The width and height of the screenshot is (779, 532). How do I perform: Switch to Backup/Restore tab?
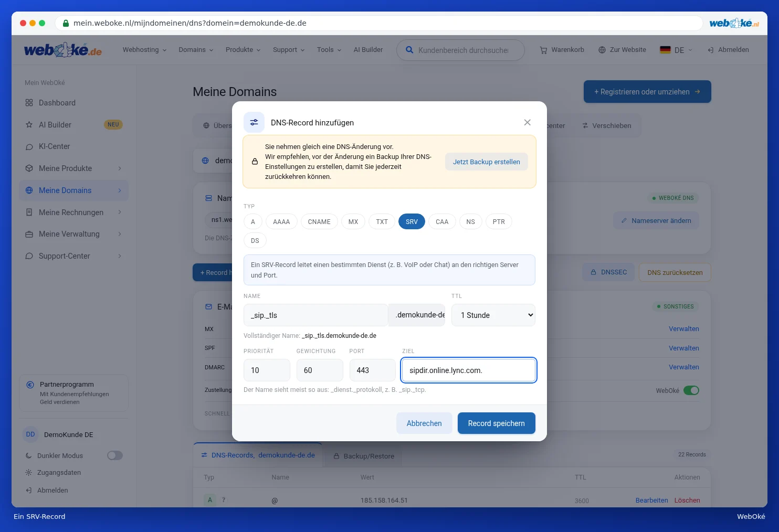(364, 456)
